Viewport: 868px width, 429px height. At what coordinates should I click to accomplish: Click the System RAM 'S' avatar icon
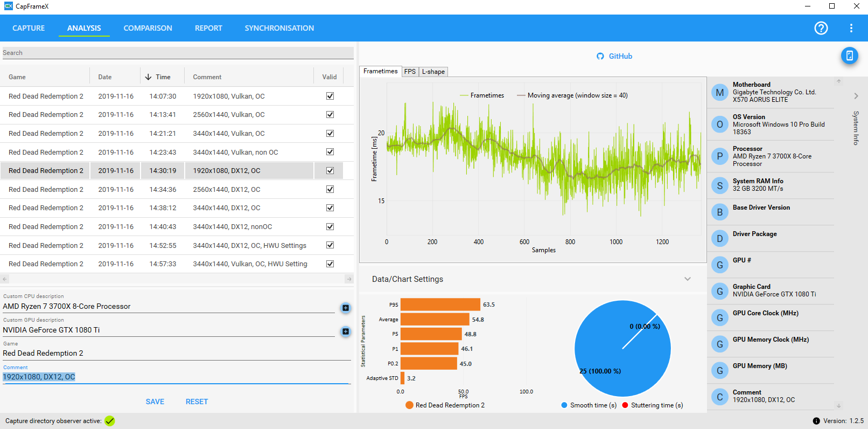pos(719,185)
